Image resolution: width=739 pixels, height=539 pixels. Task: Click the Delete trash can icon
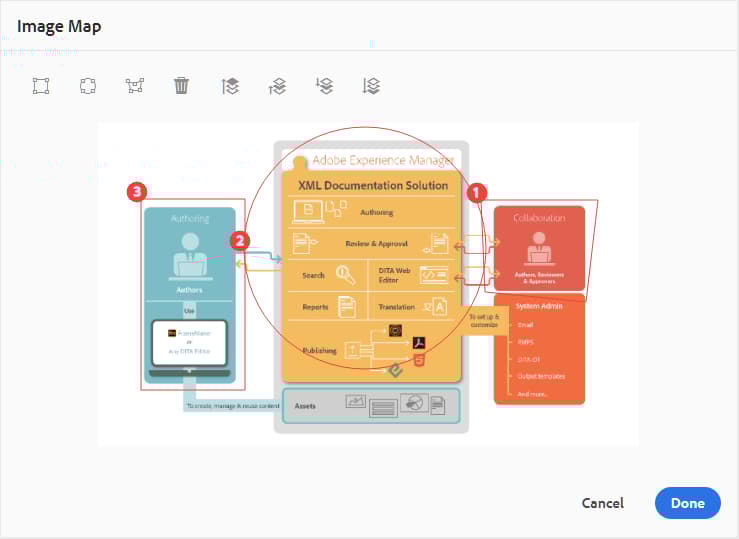pos(181,86)
